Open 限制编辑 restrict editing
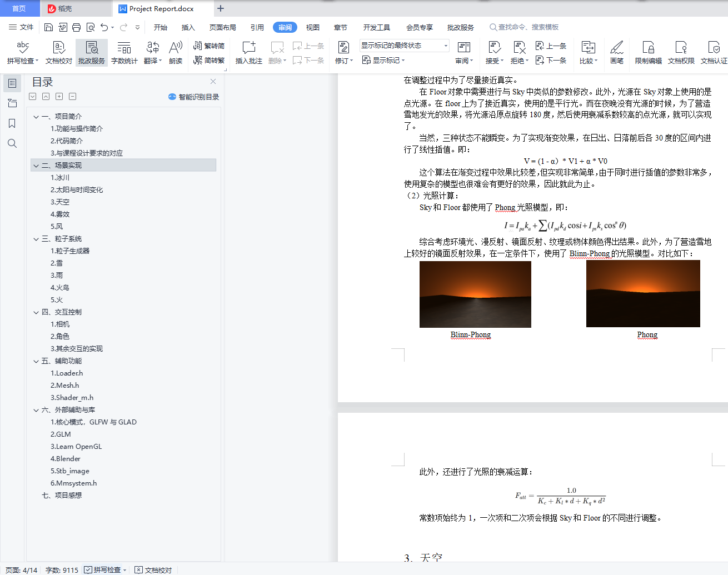 pyautogui.click(x=649, y=53)
